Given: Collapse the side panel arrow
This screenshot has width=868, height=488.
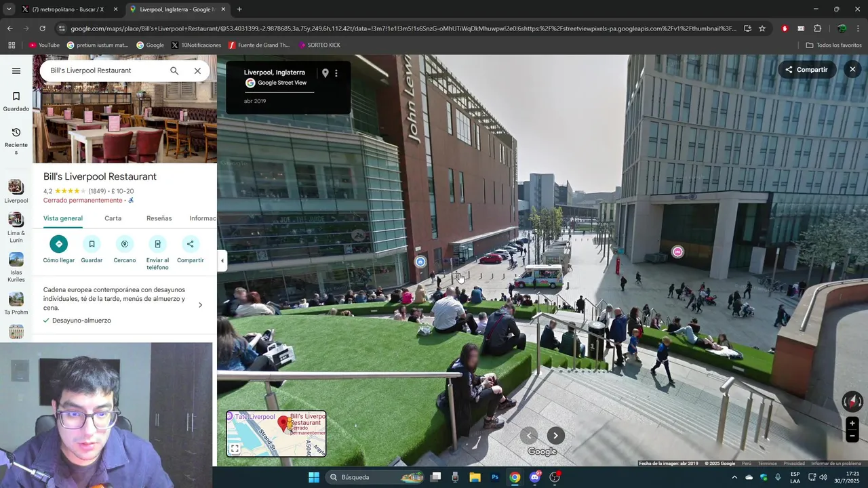Looking at the screenshot, I should coord(222,260).
